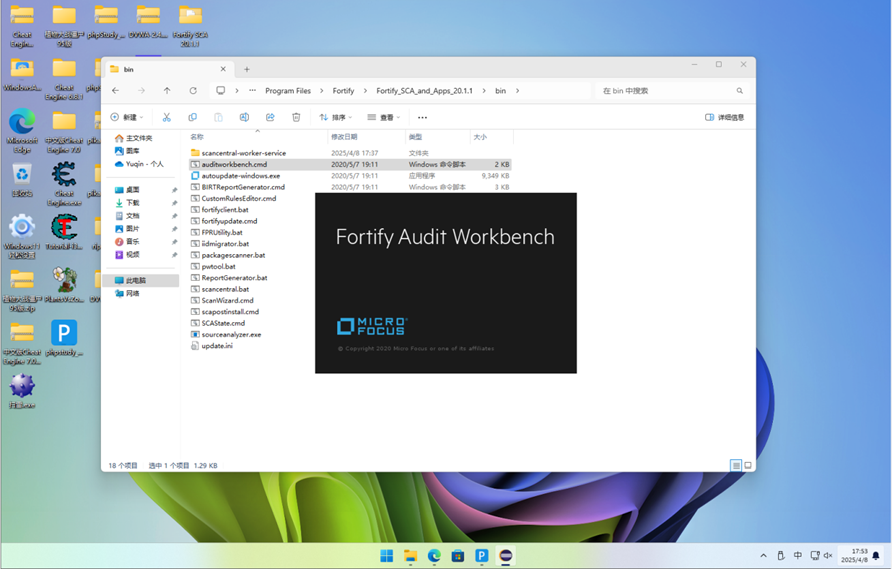This screenshot has width=892, height=569.
Task: Click Program Files breadcrumb
Action: tap(288, 90)
